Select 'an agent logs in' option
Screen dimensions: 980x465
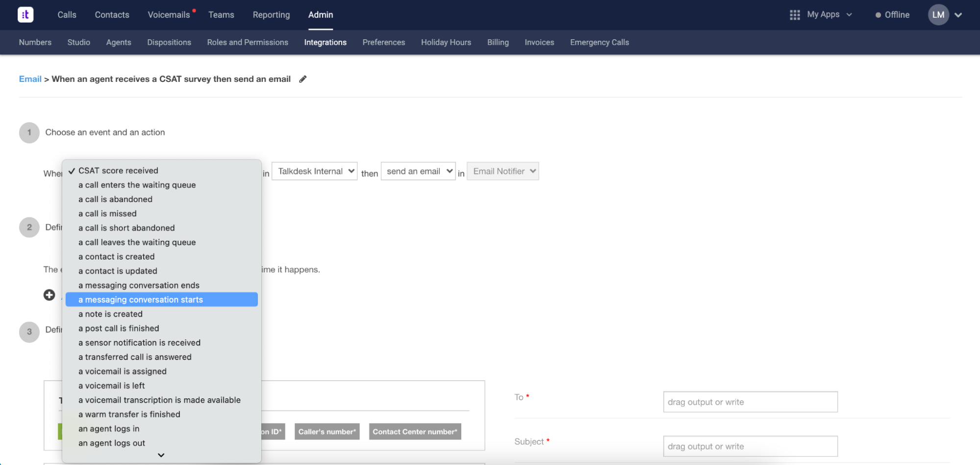[162, 429]
